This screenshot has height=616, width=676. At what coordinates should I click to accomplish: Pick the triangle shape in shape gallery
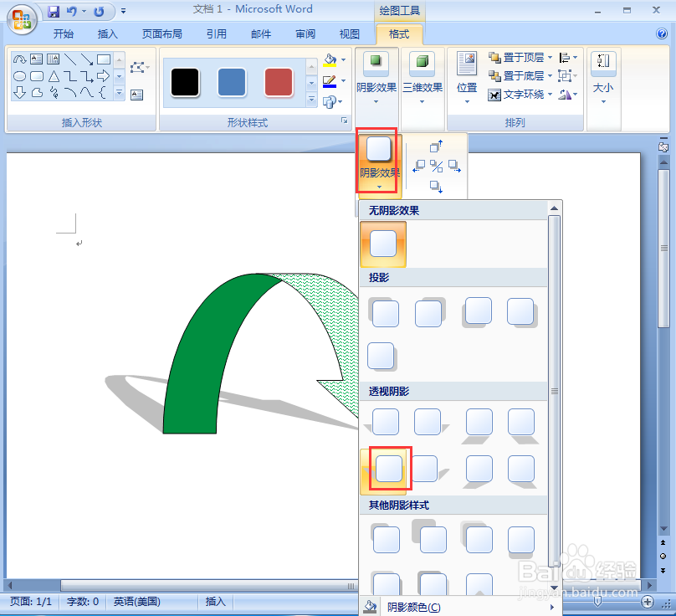[54, 76]
